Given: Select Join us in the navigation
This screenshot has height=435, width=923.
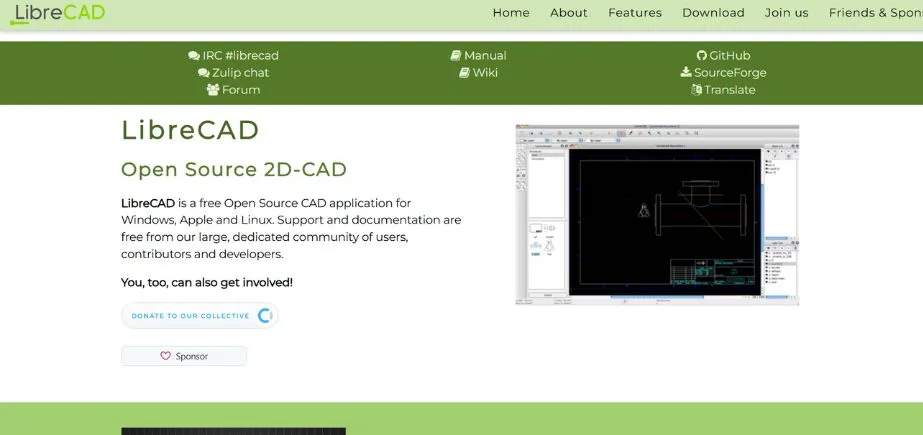Looking at the screenshot, I should (786, 13).
